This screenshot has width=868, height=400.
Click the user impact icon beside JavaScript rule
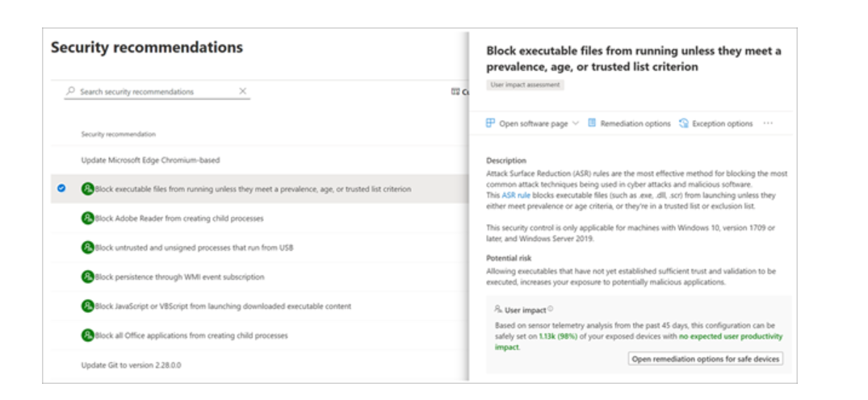[87, 306]
